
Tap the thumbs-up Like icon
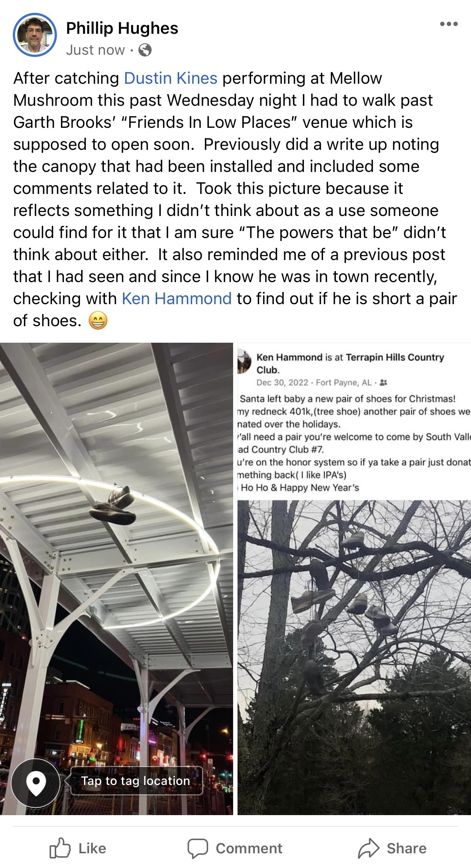[60, 848]
